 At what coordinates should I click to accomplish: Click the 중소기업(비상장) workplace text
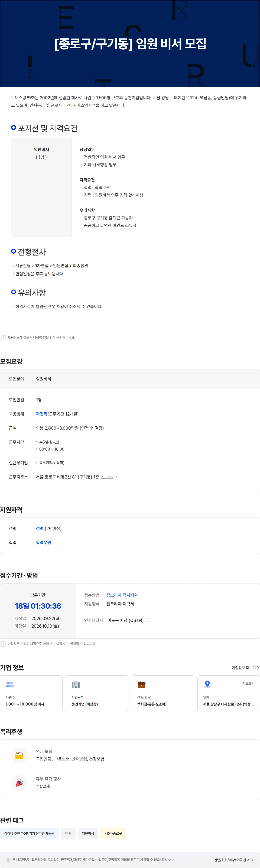click(52, 463)
